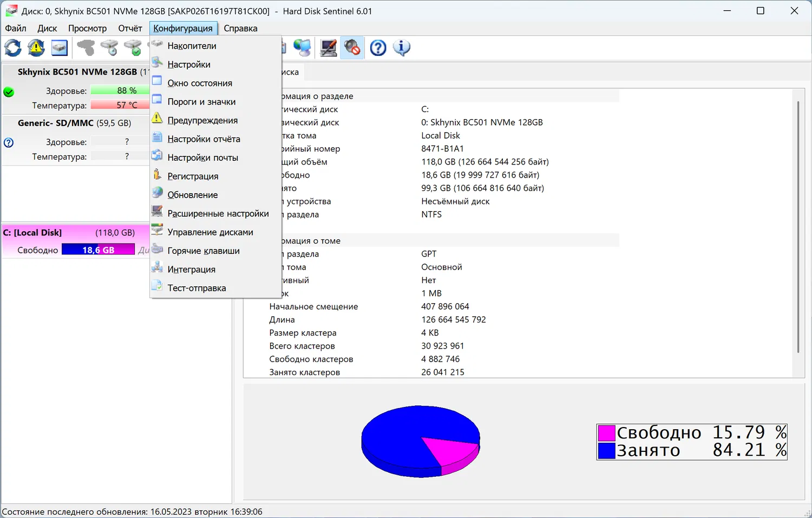812x518 pixels.
Task: Click the green 88 % health bar
Action: click(120, 91)
